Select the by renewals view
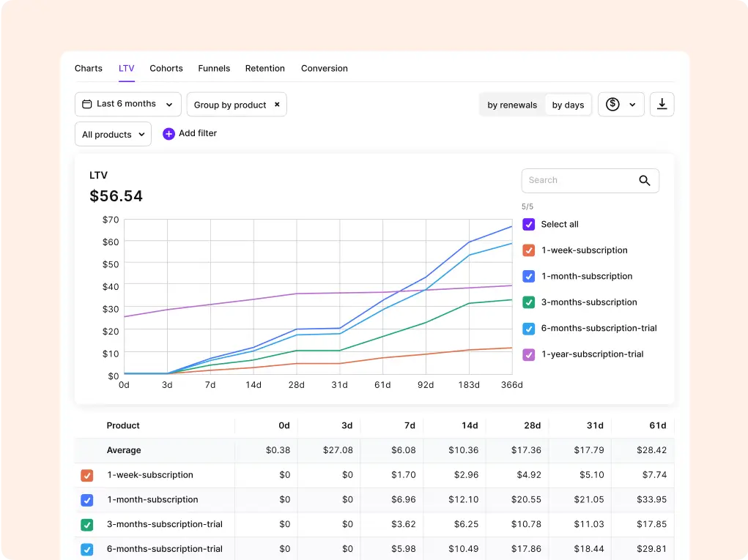The image size is (748, 560). pos(512,105)
